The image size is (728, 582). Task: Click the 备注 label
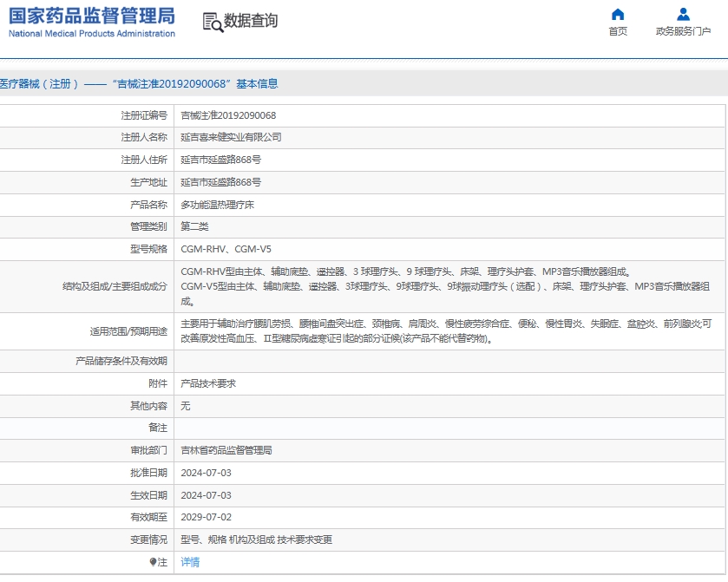click(158, 428)
